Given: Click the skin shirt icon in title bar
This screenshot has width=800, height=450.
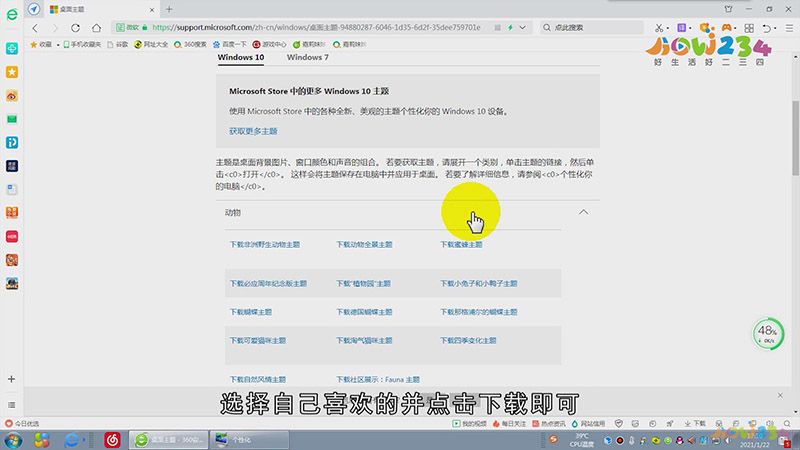Looking at the screenshot, I should [x=729, y=9].
